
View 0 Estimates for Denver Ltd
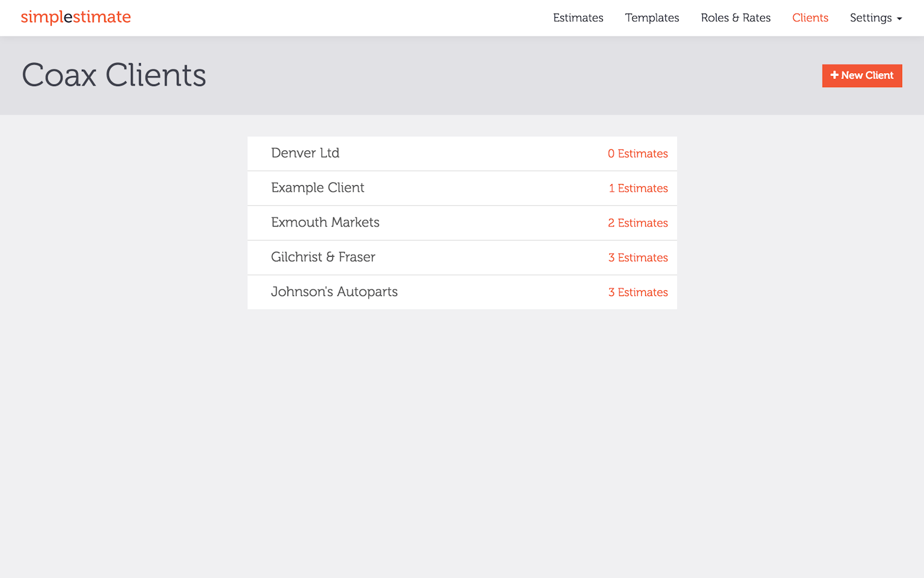coord(638,154)
